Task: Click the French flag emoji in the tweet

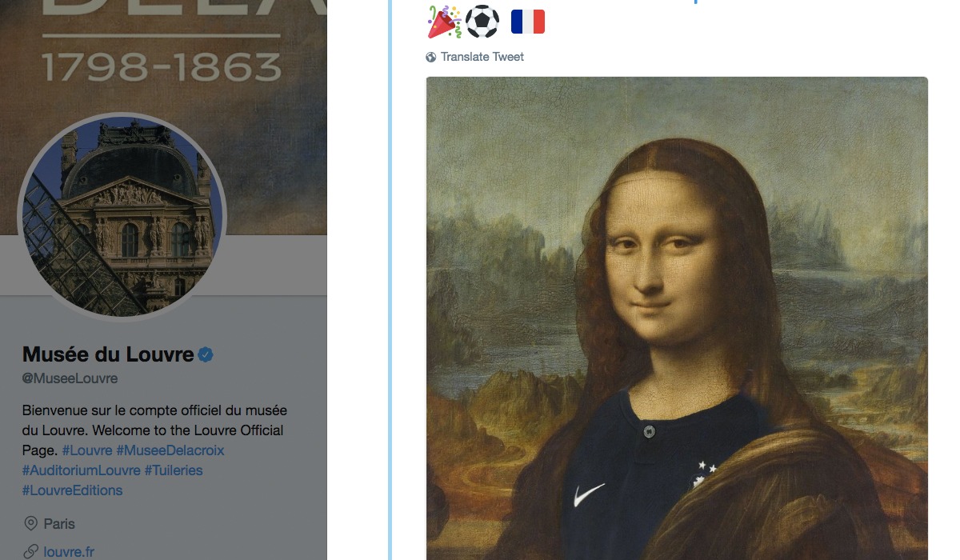Action: 527,22
